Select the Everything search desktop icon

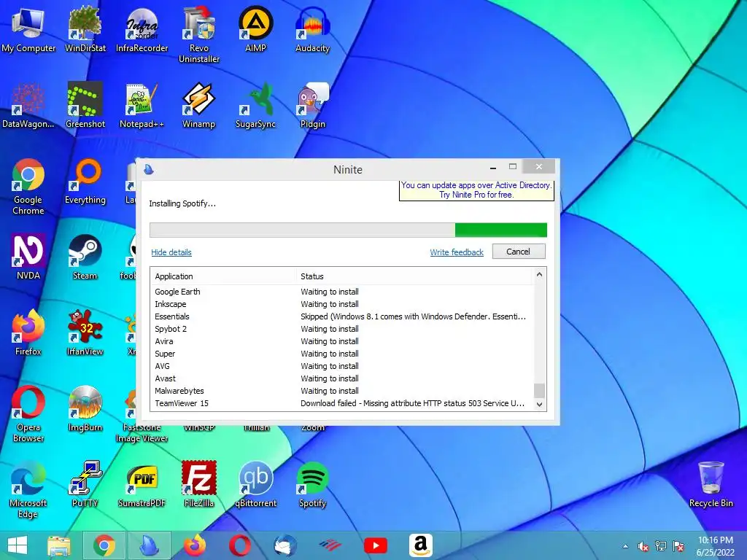85,182
